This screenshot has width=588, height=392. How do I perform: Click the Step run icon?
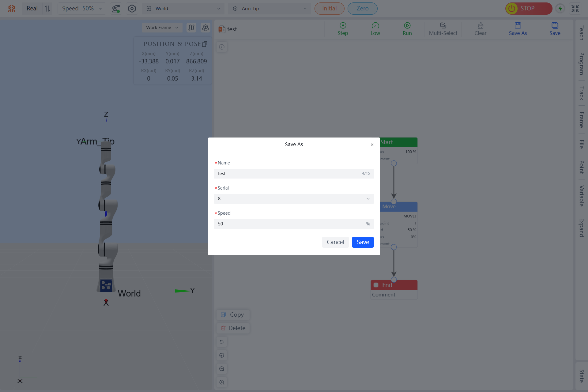(343, 26)
